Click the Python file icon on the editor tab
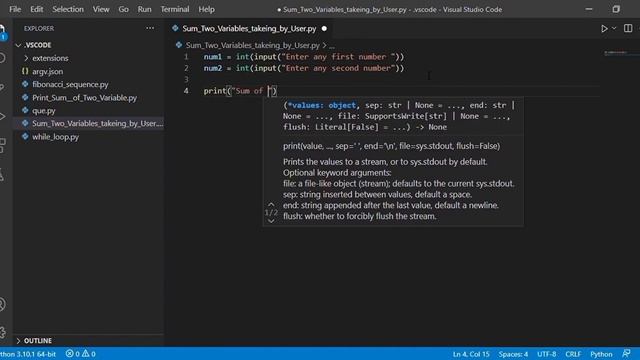The width and height of the screenshot is (640, 360). [176, 28]
